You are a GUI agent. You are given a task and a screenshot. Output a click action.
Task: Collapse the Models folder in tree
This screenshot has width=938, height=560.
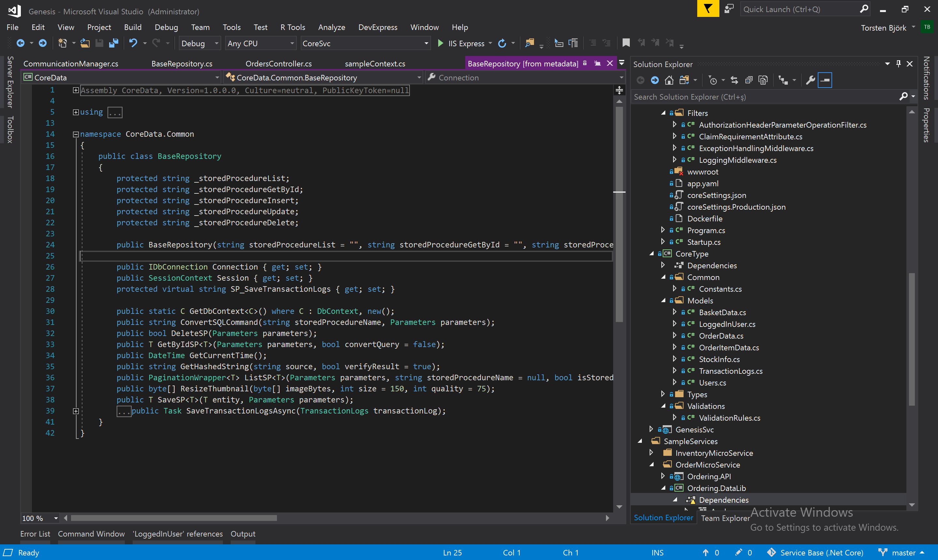[x=663, y=301]
